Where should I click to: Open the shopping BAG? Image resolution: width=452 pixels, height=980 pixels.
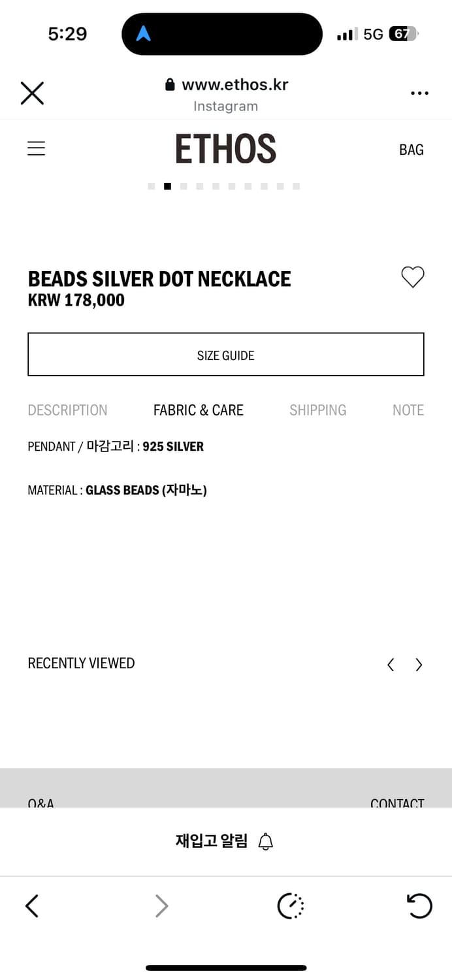click(x=411, y=150)
